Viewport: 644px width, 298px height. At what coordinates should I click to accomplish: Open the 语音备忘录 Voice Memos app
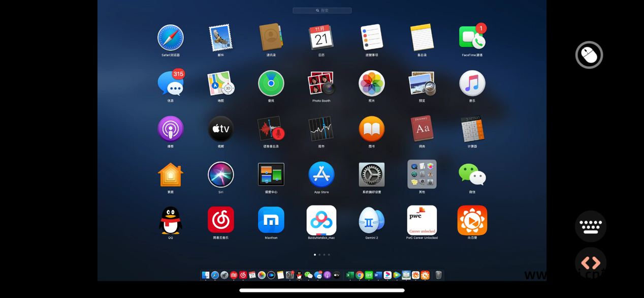coord(271,129)
